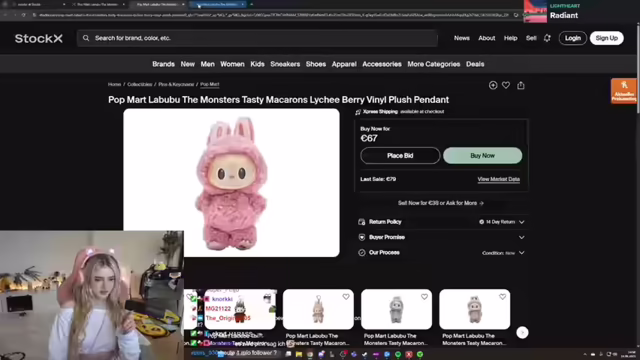Click the Buyer Promise shield icon
The width and height of the screenshot is (640, 360).
click(362, 237)
